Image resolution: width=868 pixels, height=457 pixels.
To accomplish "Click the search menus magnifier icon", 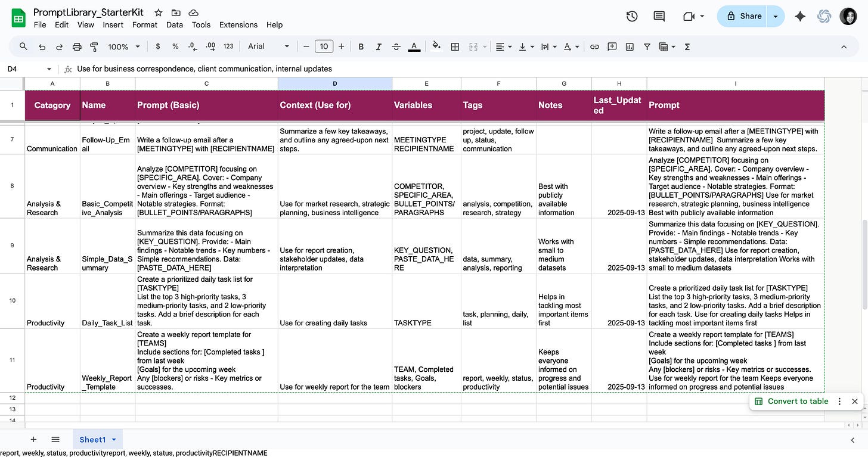I will [x=23, y=46].
